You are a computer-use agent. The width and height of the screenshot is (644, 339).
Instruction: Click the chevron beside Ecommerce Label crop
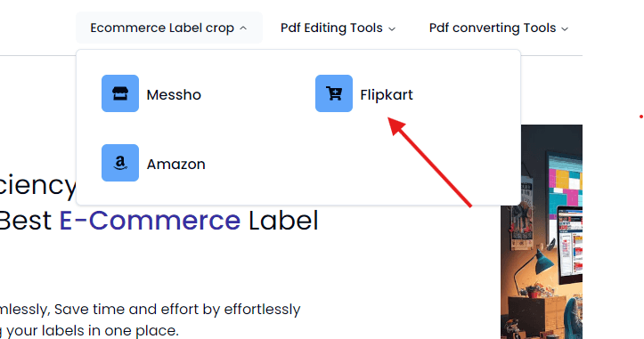click(x=243, y=28)
